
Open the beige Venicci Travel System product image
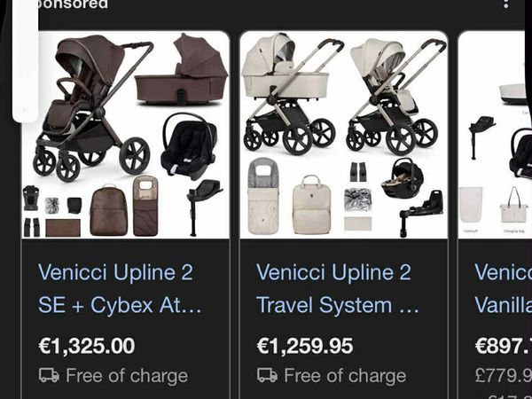343,135
